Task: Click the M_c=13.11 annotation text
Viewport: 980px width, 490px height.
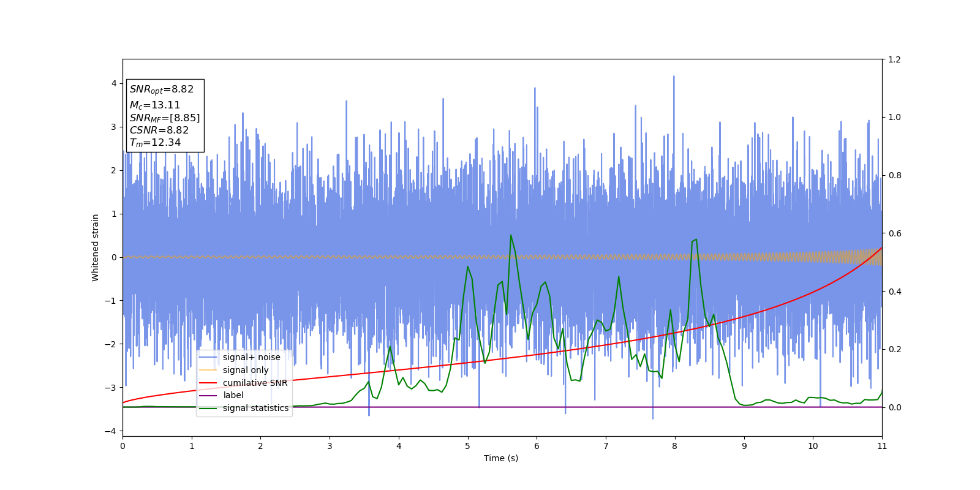Action: 155,105
